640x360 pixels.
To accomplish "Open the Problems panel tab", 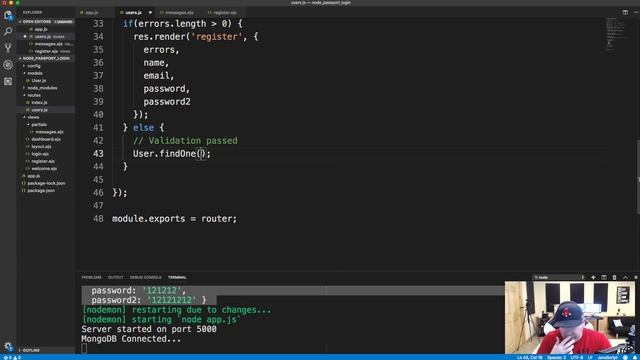I will click(91, 277).
